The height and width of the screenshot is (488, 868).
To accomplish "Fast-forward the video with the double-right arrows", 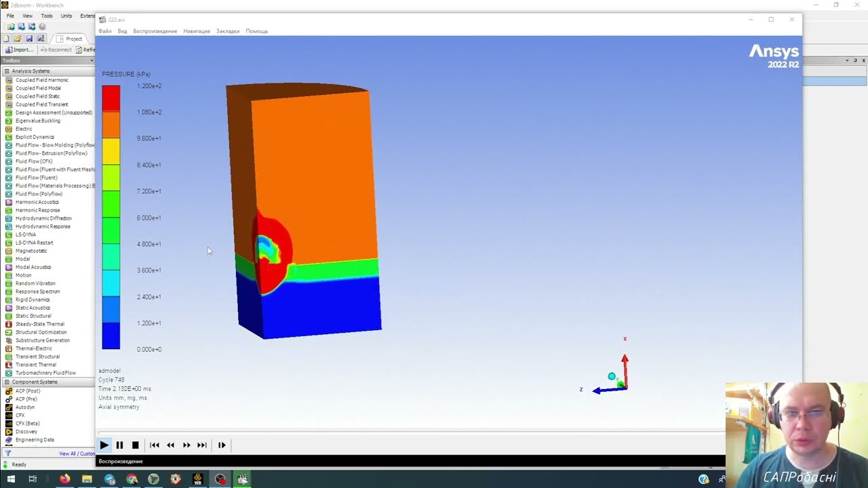I will tap(186, 445).
